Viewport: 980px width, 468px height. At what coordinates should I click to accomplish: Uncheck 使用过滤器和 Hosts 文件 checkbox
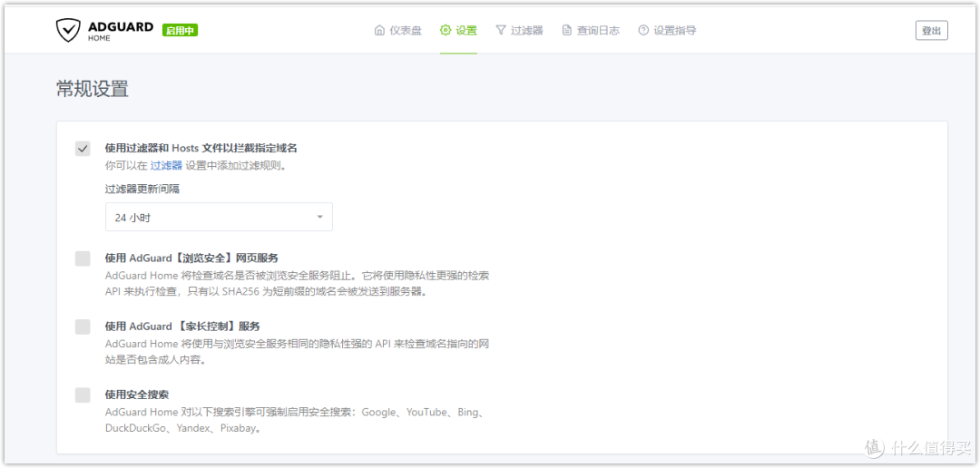point(83,148)
